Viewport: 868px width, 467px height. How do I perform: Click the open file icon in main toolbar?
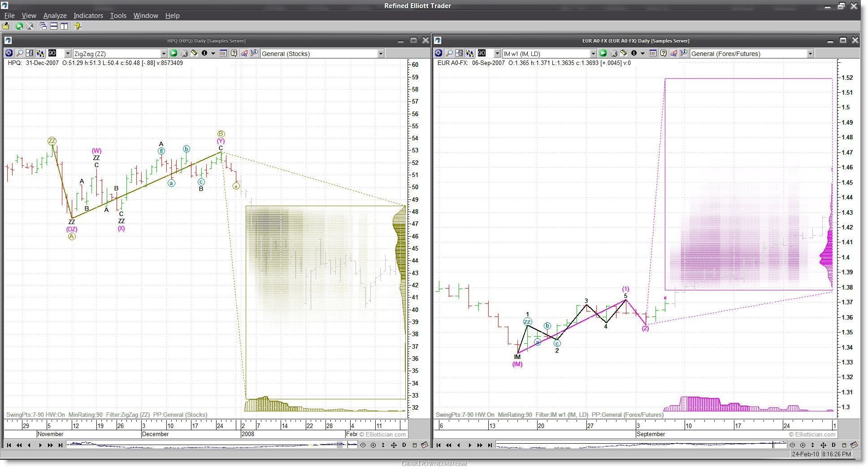6,26
